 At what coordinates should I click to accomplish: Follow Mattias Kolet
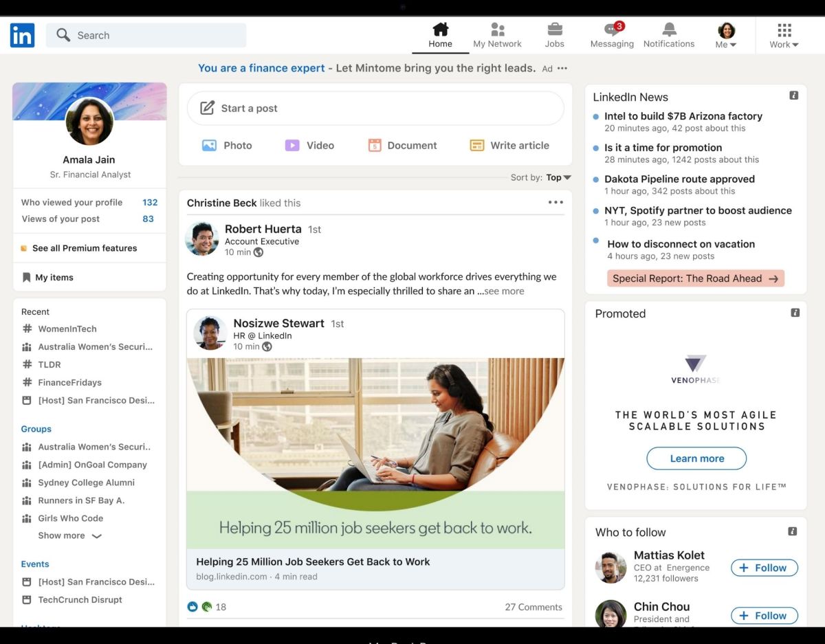(x=764, y=568)
